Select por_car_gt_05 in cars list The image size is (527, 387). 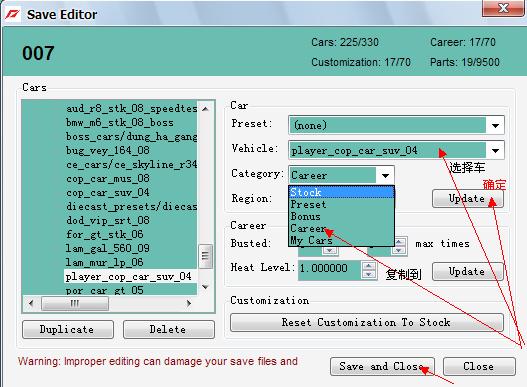point(105,290)
